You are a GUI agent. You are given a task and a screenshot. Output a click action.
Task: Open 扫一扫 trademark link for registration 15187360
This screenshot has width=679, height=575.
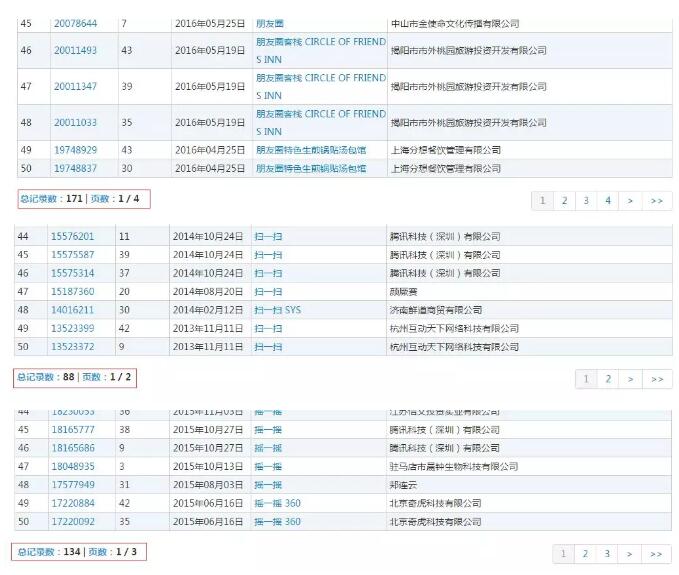268,291
